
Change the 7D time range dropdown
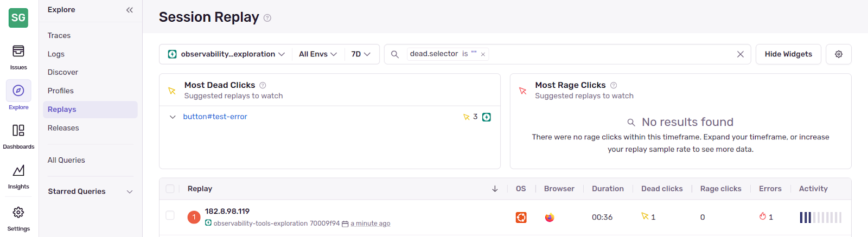pos(361,54)
